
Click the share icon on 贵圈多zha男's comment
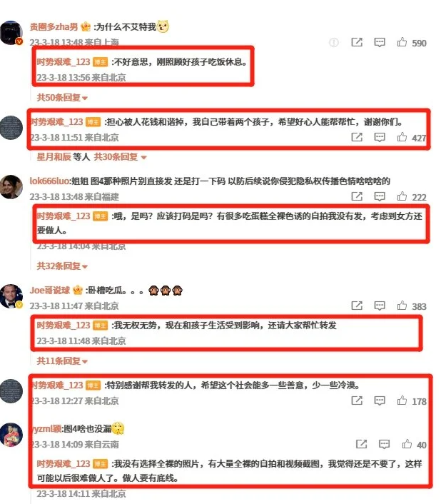coord(357,42)
